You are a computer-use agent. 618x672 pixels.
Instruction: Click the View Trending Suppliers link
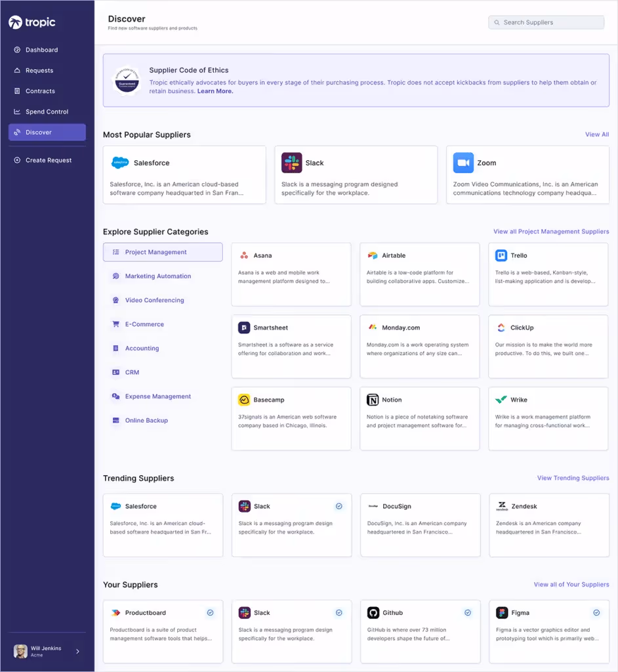pyautogui.click(x=573, y=478)
